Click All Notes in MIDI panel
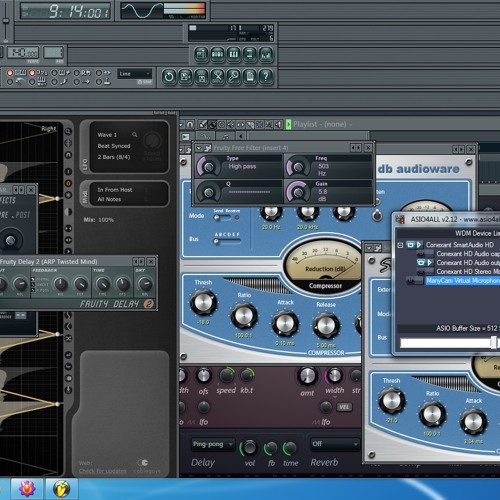 pos(109,199)
